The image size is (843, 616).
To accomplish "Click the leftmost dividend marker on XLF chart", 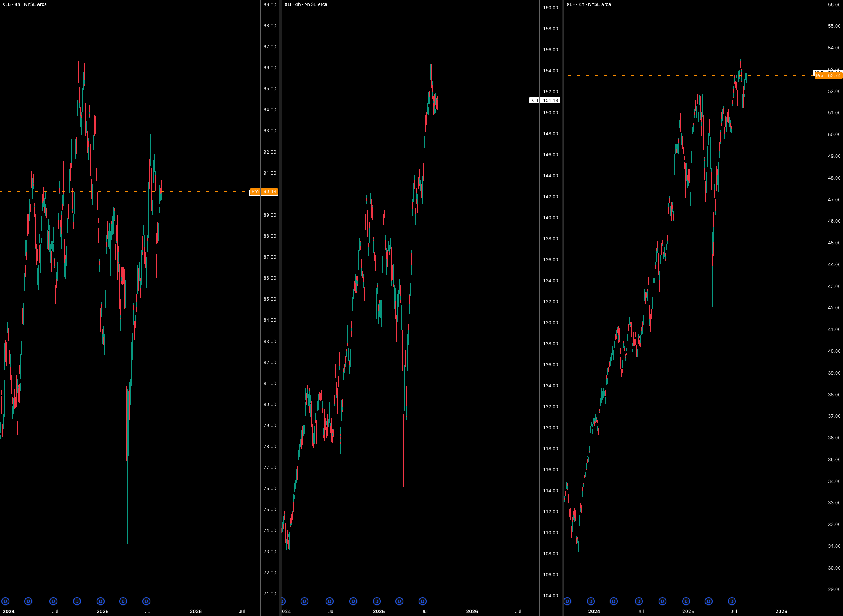I will point(567,601).
